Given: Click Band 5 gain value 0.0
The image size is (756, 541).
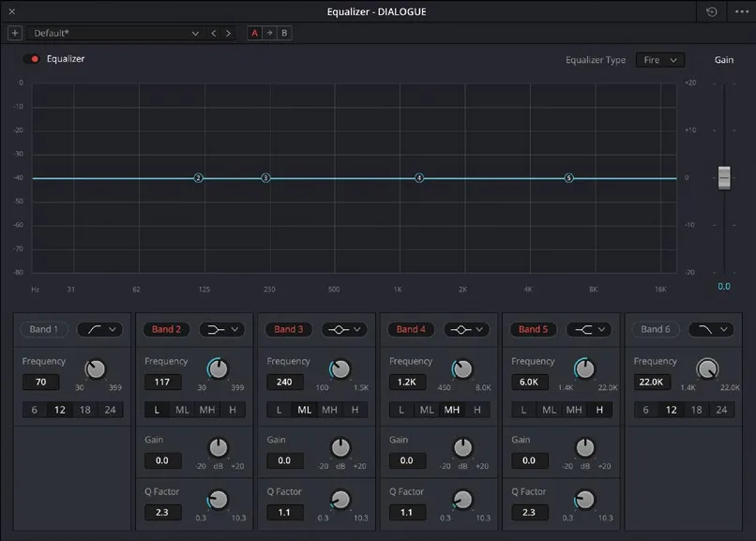Looking at the screenshot, I should tap(529, 460).
